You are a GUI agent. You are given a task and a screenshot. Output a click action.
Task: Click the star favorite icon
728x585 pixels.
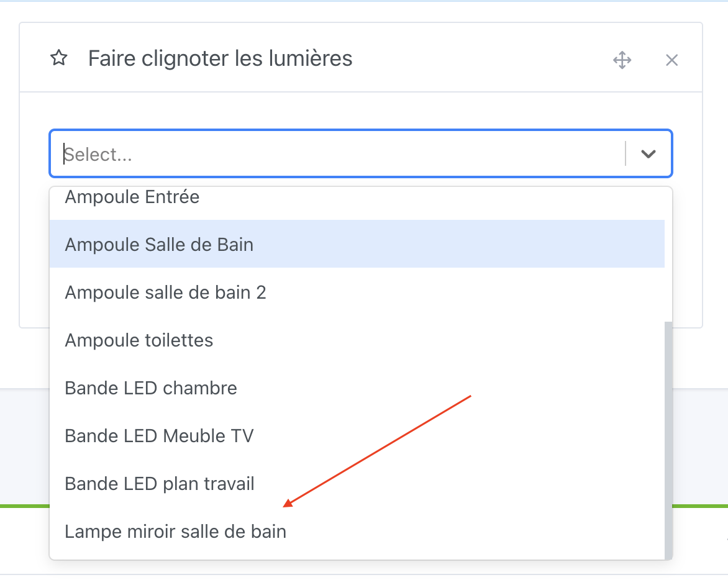coord(58,58)
